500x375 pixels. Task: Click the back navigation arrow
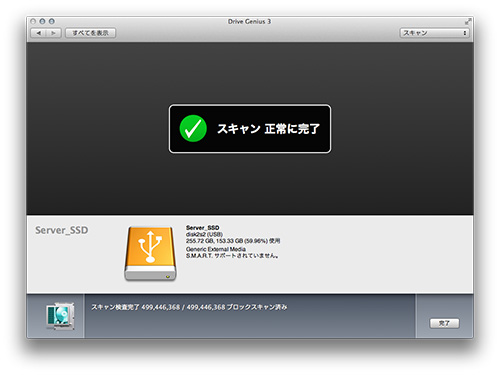tap(39, 33)
